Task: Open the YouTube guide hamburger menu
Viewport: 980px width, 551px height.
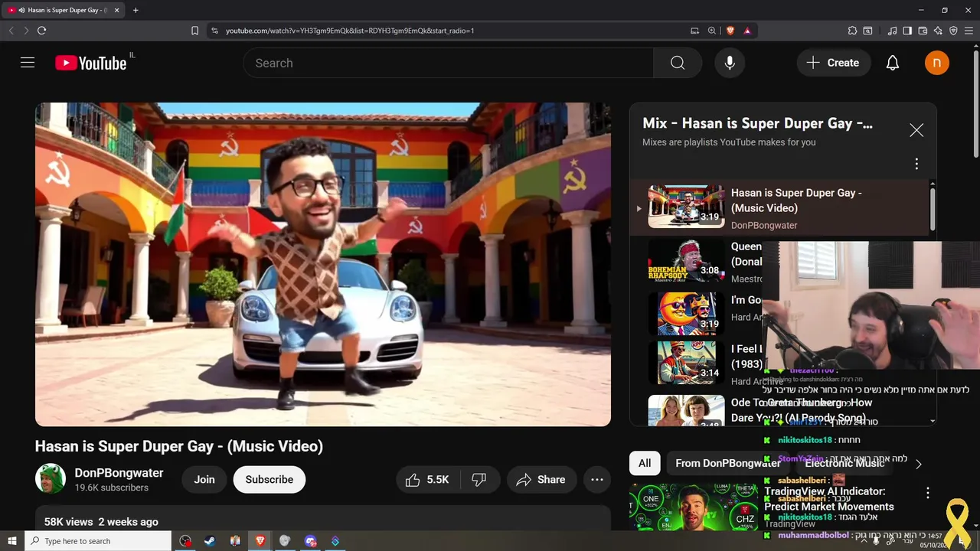Action: pos(28,63)
